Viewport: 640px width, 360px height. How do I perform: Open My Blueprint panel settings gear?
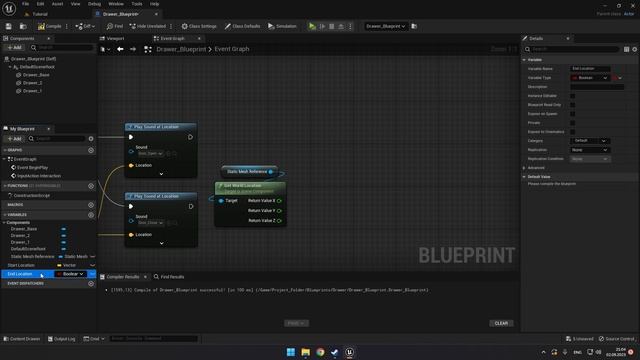(91, 139)
